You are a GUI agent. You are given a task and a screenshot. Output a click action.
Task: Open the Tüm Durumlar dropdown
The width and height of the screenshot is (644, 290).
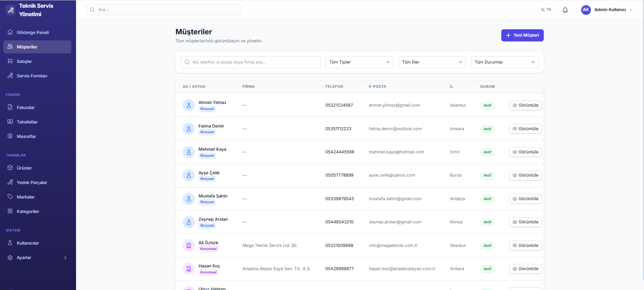504,62
